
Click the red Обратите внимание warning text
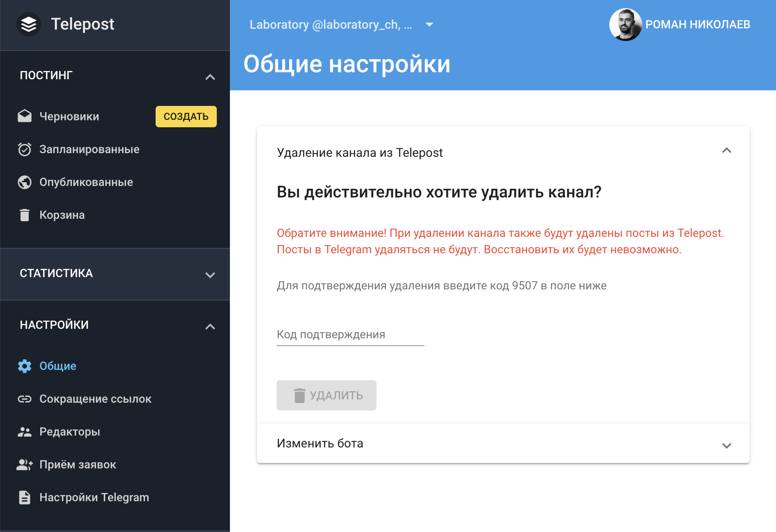click(x=500, y=241)
